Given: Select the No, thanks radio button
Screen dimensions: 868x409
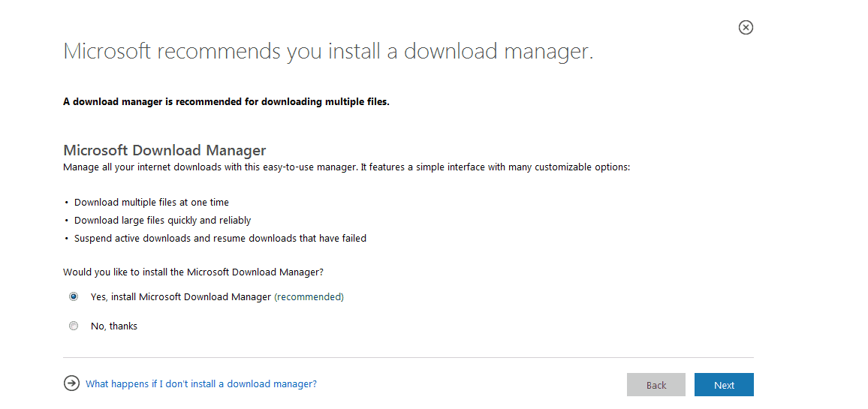Looking at the screenshot, I should tap(74, 326).
